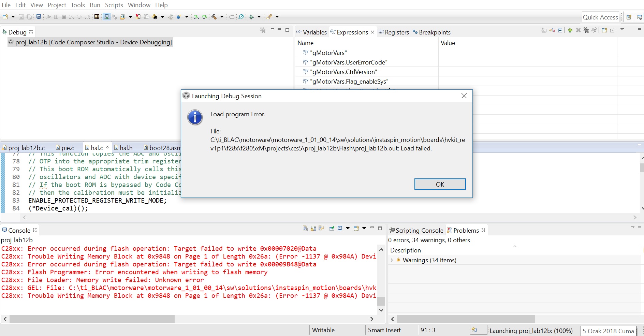Toggle the Pin Console icon
The width and height of the screenshot is (644, 336).
332,228
